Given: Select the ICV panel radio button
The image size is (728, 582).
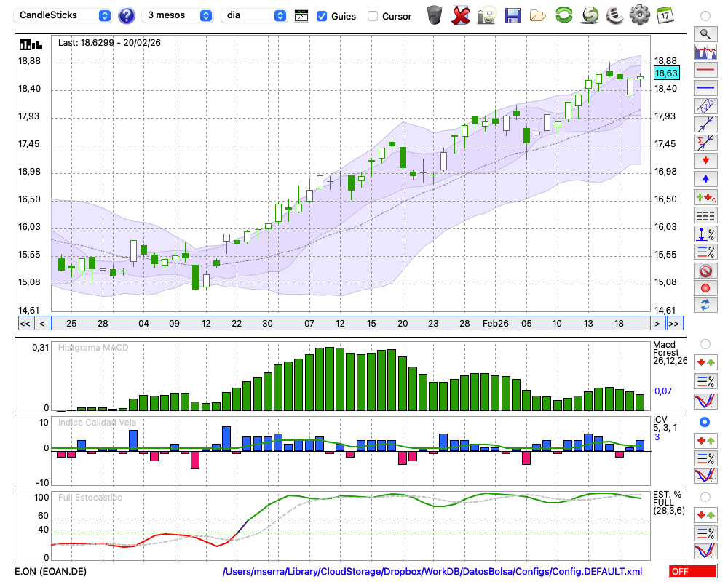Looking at the screenshot, I should tap(705, 422).
